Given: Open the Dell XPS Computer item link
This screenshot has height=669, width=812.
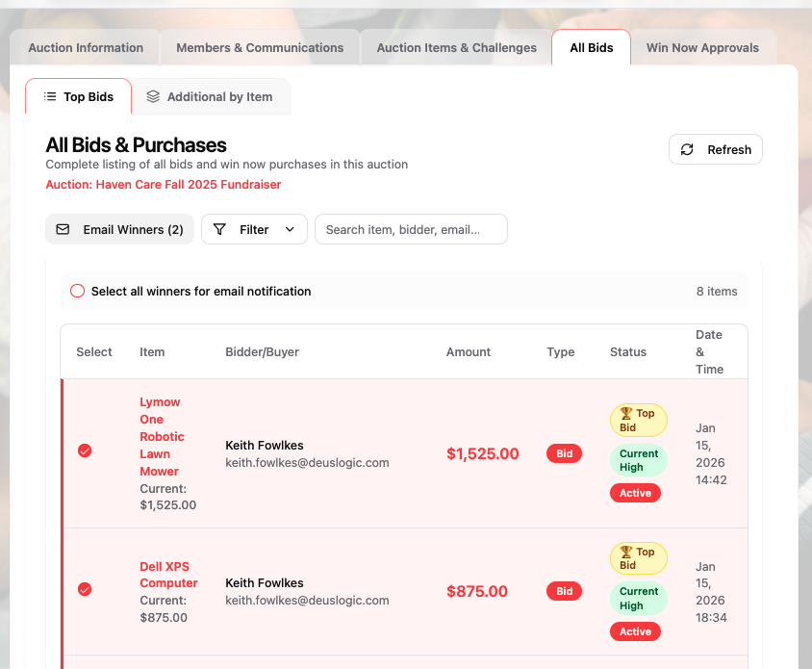Looking at the screenshot, I should tap(168, 575).
